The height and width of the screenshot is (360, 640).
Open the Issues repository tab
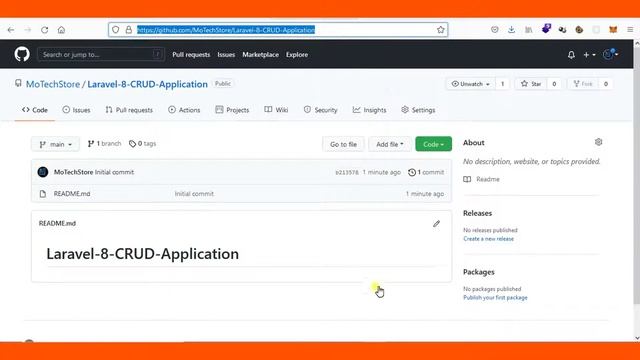click(76, 110)
